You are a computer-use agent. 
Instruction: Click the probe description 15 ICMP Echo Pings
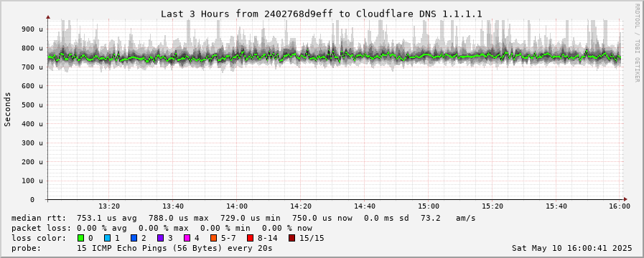[x=174, y=248]
